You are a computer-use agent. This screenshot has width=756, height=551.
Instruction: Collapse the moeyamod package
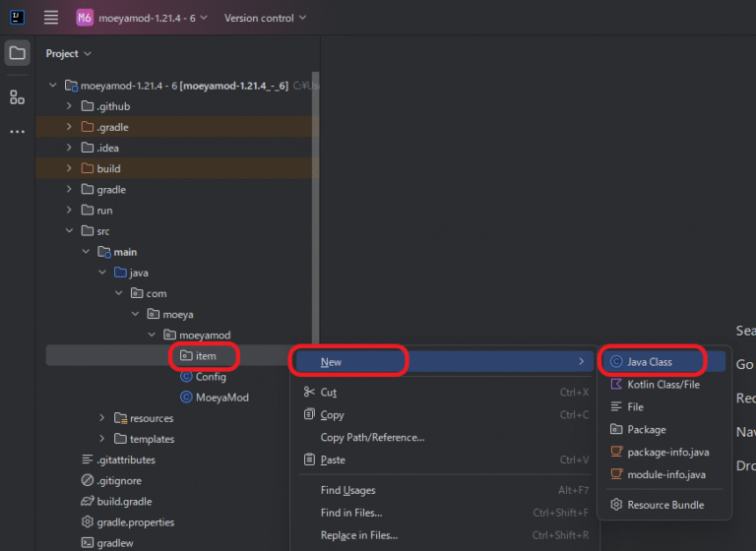click(x=152, y=335)
